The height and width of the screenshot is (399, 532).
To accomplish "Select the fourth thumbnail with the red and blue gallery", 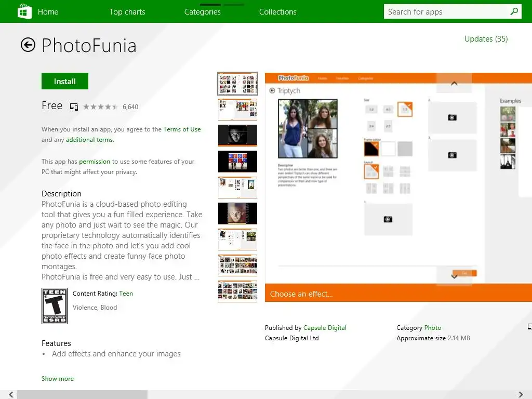I will (x=237, y=162).
